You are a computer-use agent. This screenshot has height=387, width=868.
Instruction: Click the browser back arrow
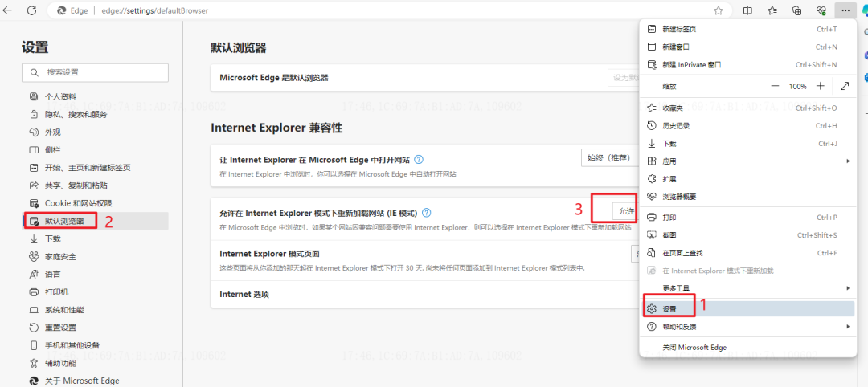tap(8, 10)
